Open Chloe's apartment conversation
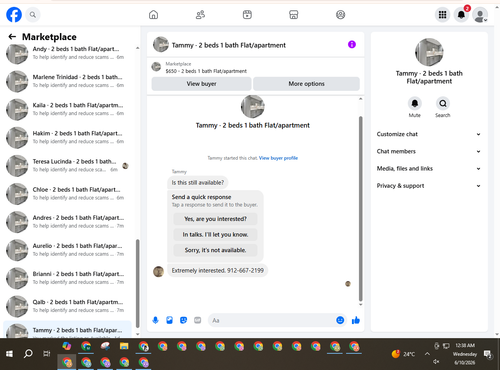Screen dimensions: 500x370 tap(68, 194)
